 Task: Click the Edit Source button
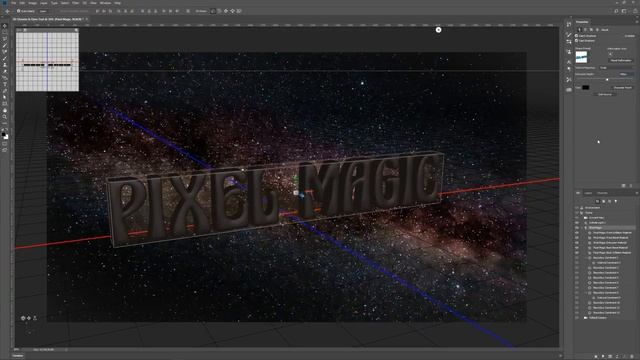[x=605, y=94]
